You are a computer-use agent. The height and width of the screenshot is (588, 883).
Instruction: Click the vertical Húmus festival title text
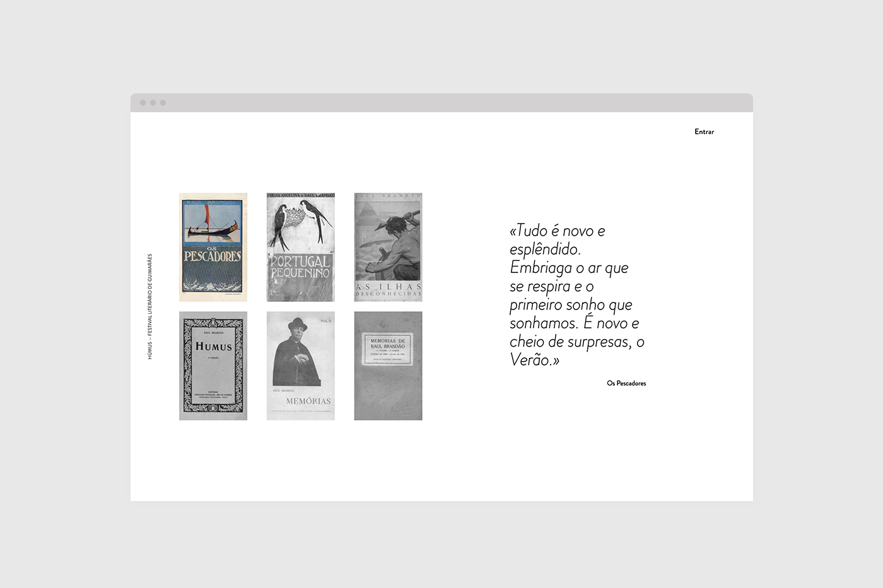pyautogui.click(x=150, y=306)
